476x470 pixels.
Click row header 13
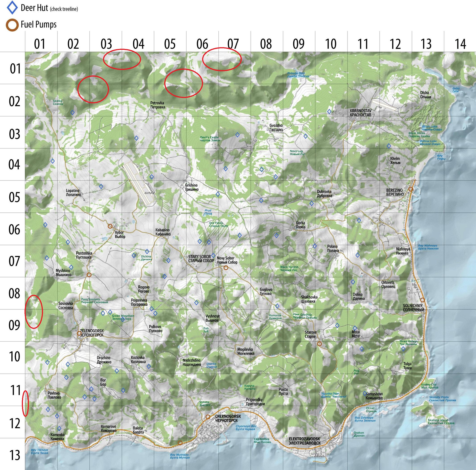(14, 455)
